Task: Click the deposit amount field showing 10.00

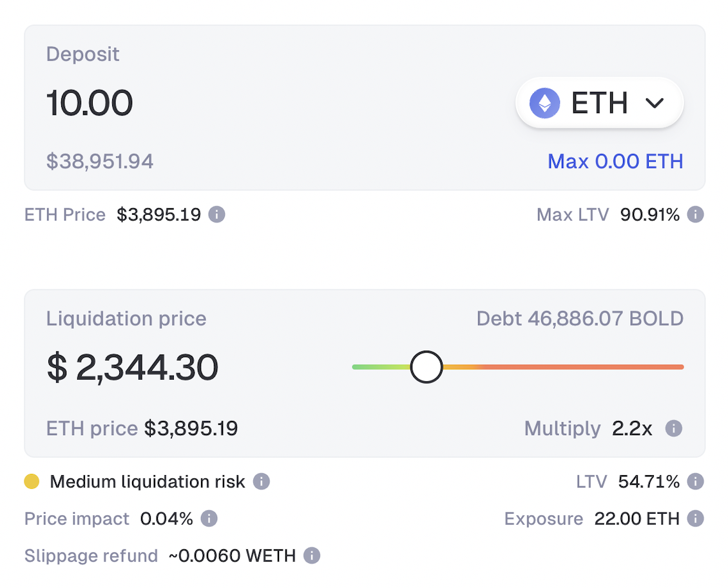Action: point(90,103)
